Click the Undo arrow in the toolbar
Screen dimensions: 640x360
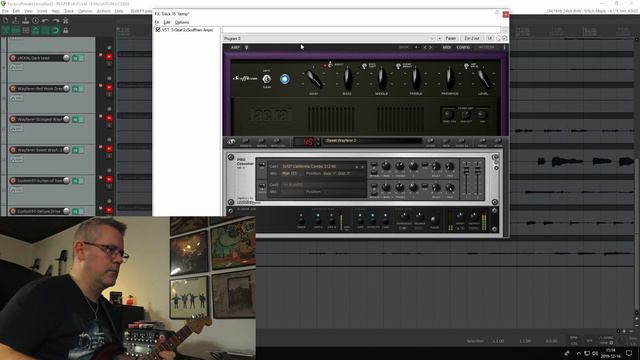pos(45,20)
